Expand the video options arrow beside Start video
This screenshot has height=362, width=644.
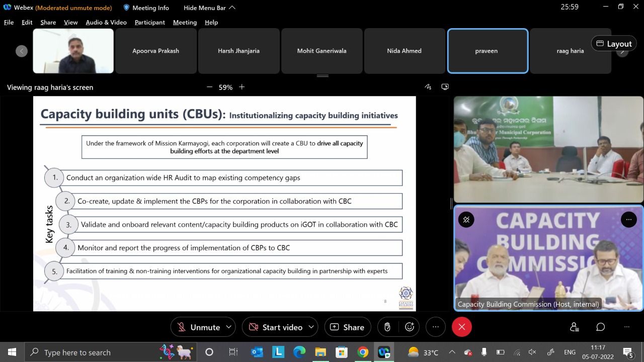coord(311,327)
